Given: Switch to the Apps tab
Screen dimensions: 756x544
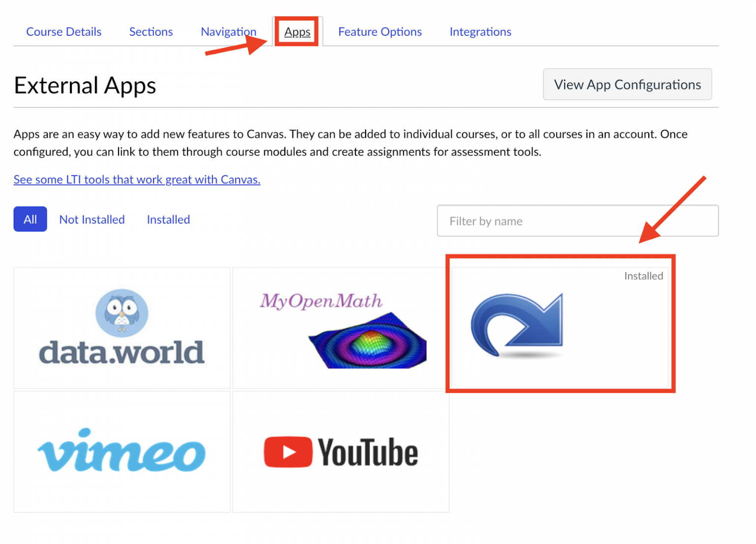Looking at the screenshot, I should [x=297, y=31].
